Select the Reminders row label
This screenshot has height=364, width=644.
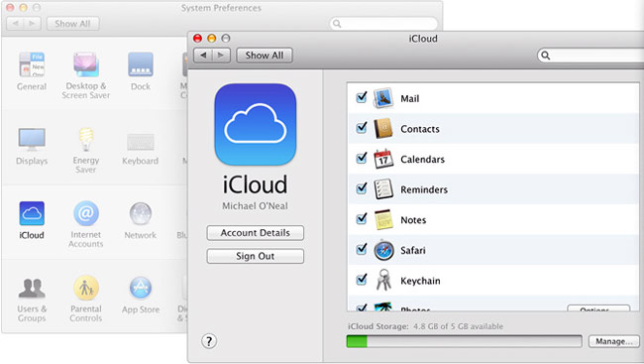(x=424, y=189)
